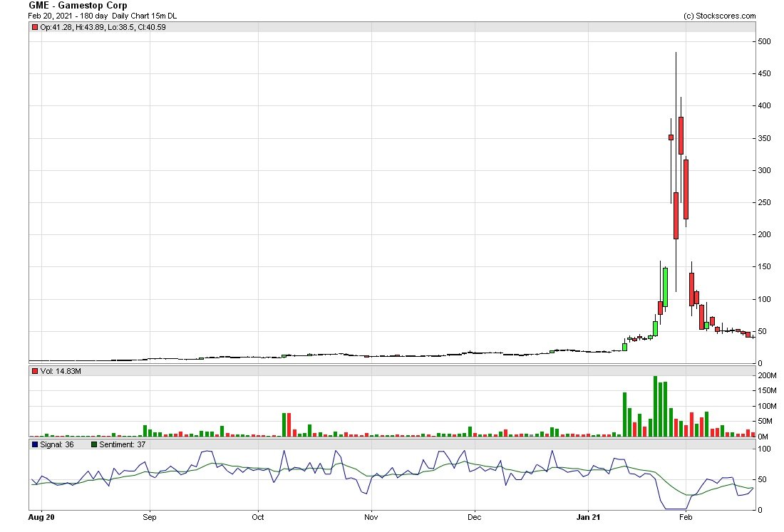The height and width of the screenshot is (532, 784).
Task: Click the 500 price axis label
Action: pyautogui.click(x=764, y=41)
